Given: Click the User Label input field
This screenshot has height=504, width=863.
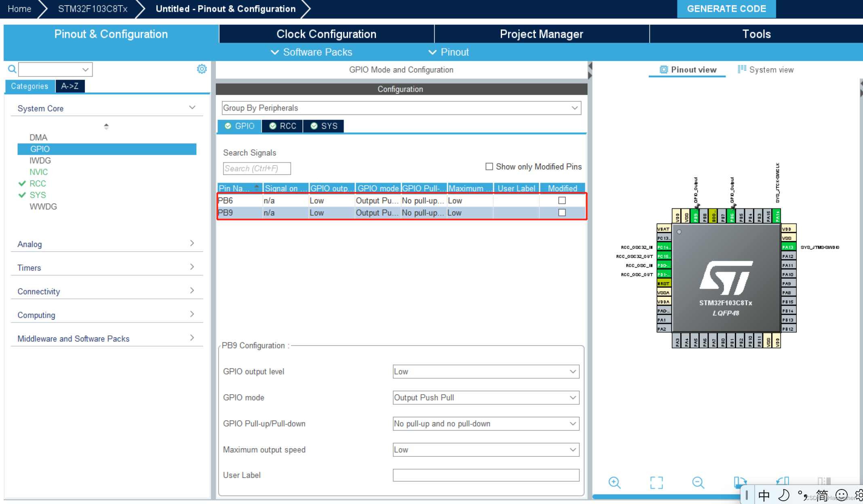Looking at the screenshot, I should pyautogui.click(x=486, y=475).
